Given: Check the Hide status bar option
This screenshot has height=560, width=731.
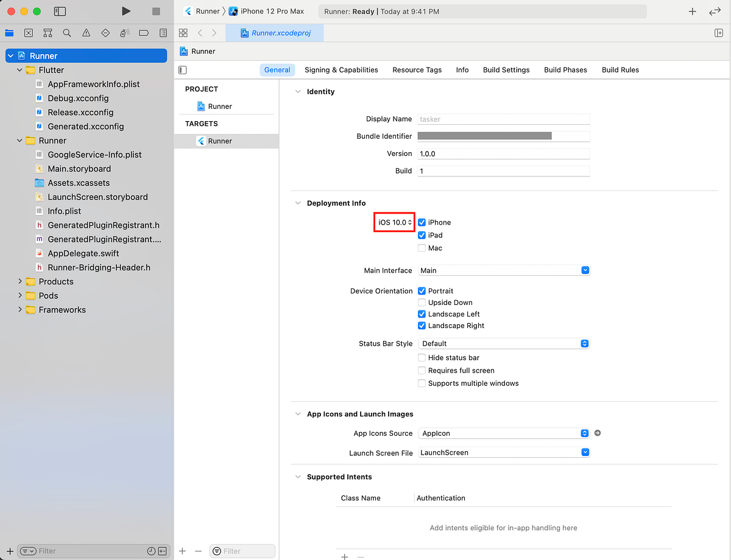Looking at the screenshot, I should pos(422,358).
